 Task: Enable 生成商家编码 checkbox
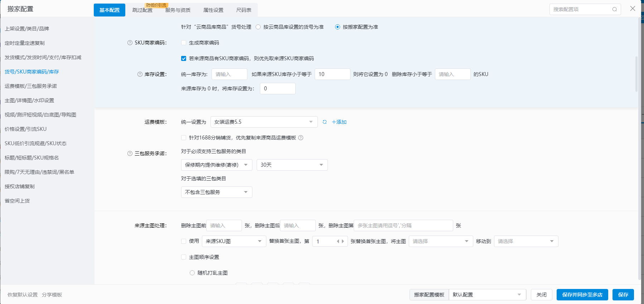[x=184, y=43]
